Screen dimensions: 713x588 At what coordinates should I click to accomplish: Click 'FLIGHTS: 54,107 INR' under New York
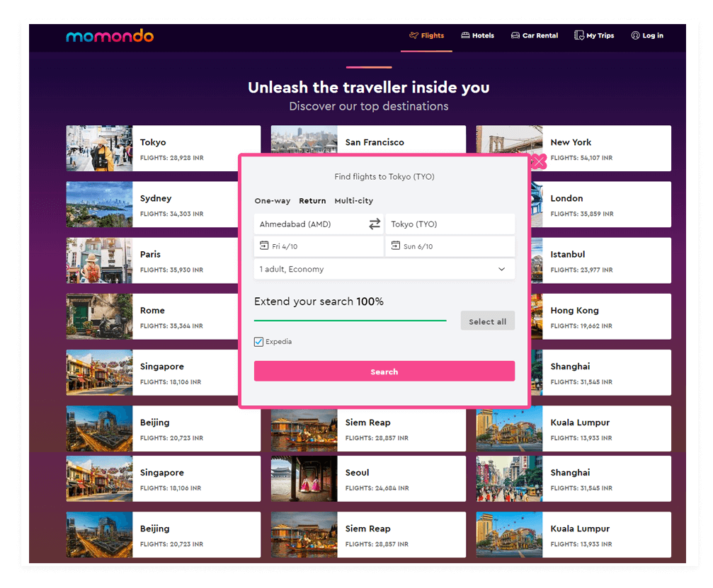581,158
